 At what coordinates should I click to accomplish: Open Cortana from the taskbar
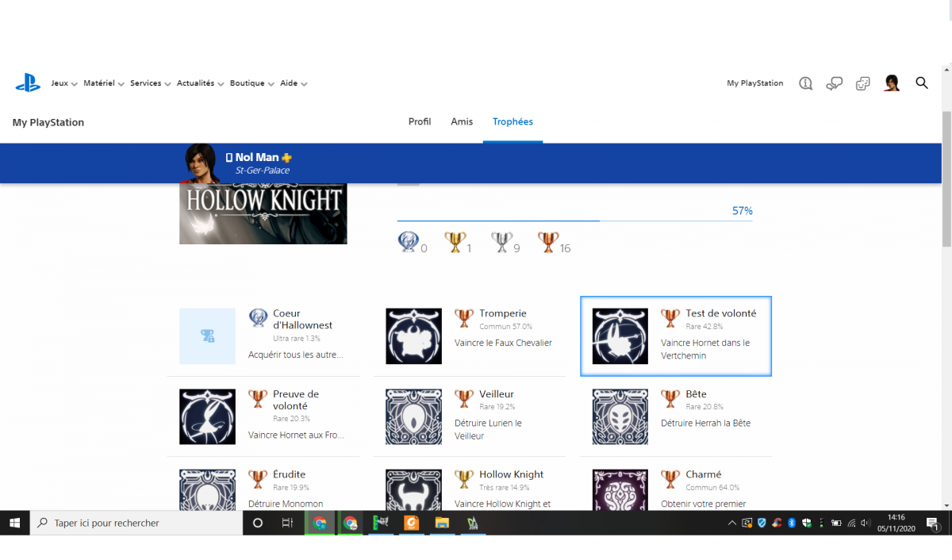click(258, 524)
